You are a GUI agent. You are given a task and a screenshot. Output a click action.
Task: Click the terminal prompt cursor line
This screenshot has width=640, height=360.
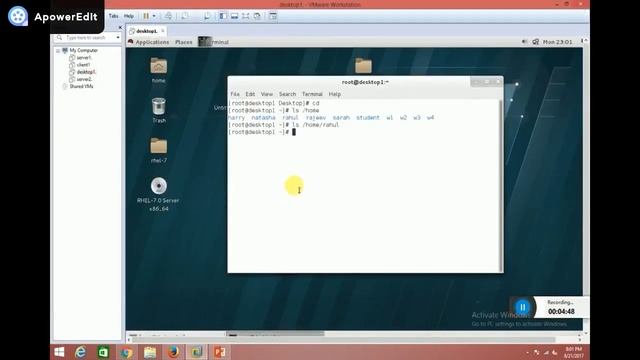(262, 132)
